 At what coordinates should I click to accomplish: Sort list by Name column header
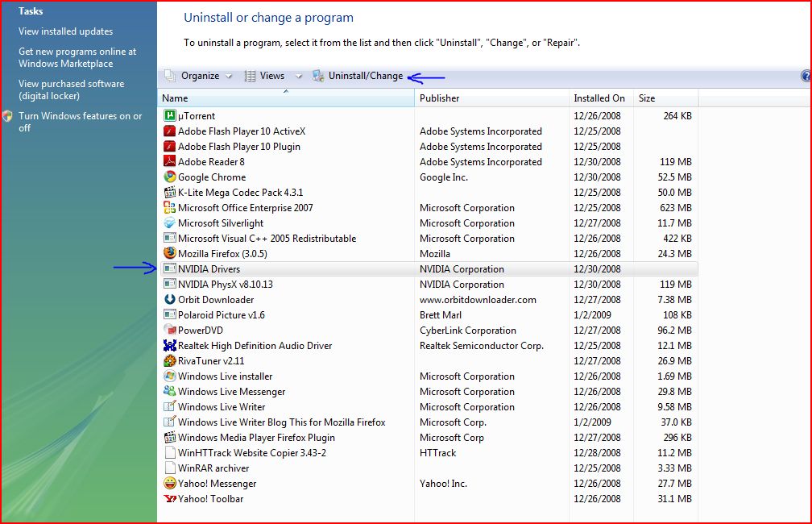point(286,98)
